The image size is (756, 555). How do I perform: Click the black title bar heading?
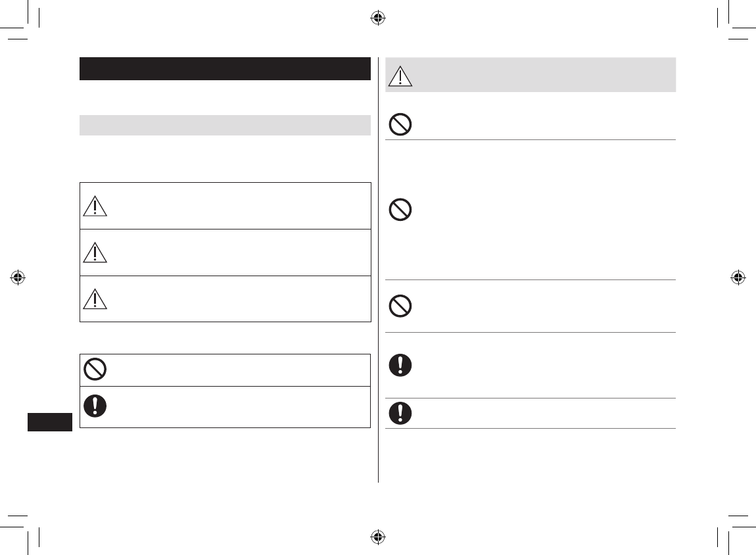click(225, 68)
